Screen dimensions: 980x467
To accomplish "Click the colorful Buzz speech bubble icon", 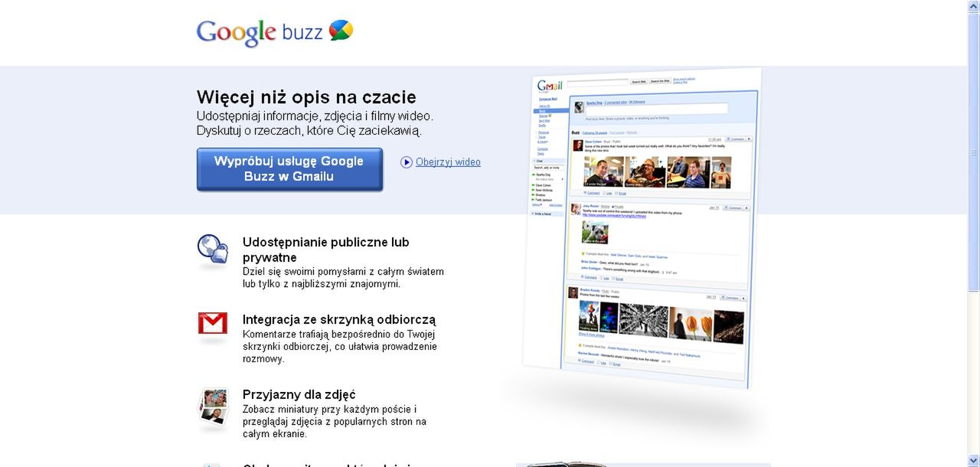I will [341, 31].
